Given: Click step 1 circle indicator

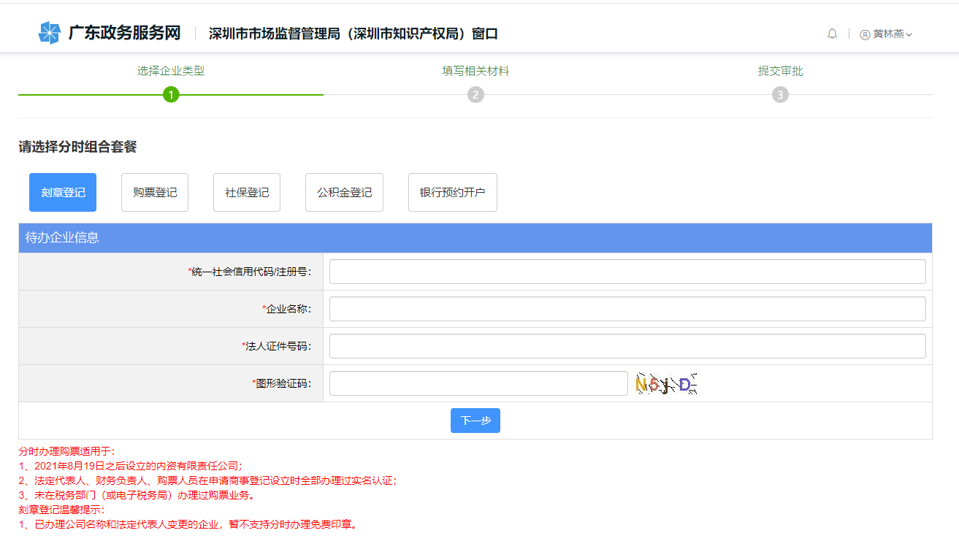Looking at the screenshot, I should click(171, 95).
